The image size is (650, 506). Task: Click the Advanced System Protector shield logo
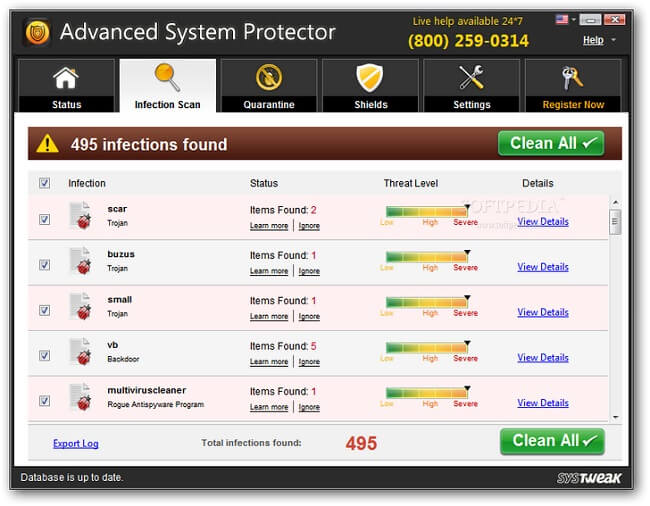(x=37, y=32)
